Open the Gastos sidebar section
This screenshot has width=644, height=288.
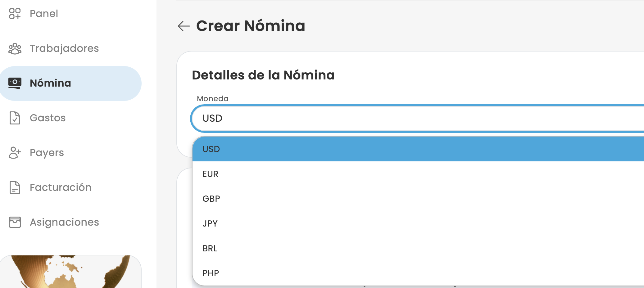click(48, 118)
